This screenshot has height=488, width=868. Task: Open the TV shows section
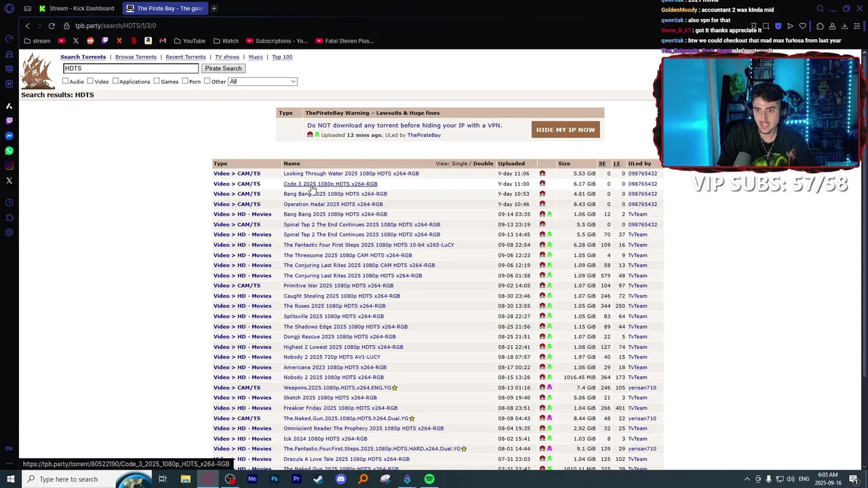227,57
